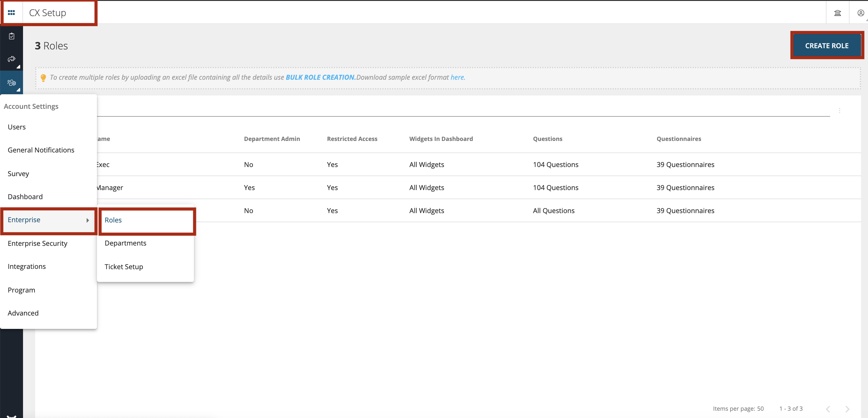Click the Questionnaires column header
The image size is (868, 418).
point(679,139)
